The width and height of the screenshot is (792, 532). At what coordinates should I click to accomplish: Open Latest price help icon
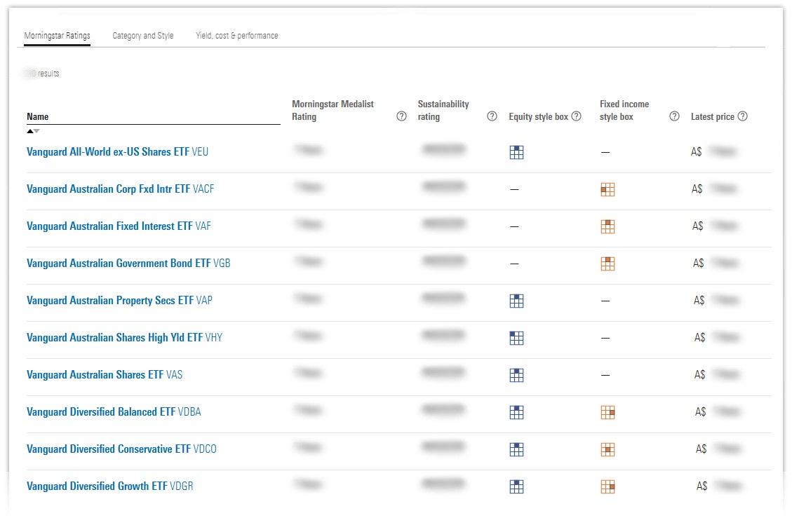(x=742, y=116)
